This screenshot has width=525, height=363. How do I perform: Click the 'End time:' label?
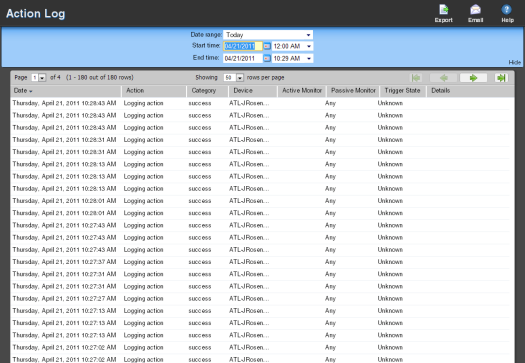(206, 58)
